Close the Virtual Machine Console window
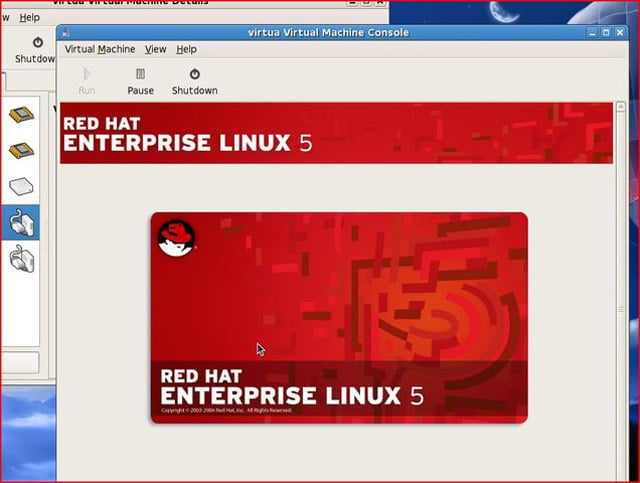The height and width of the screenshot is (483, 640). (620, 33)
